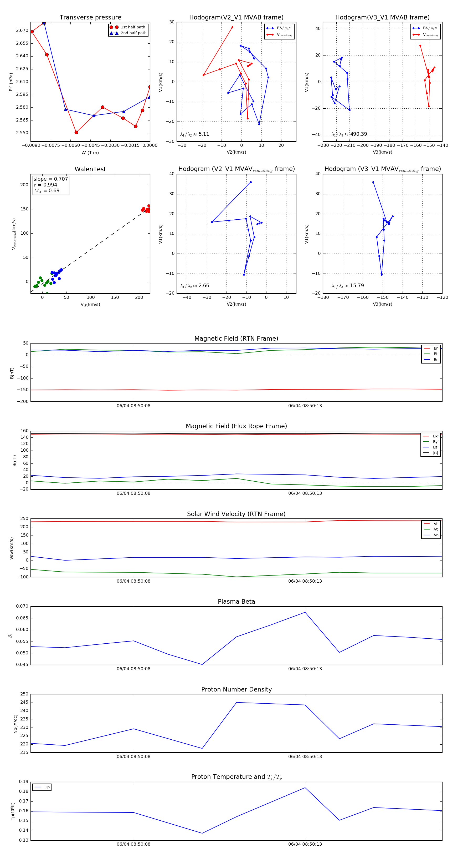Click the "slope = 0.707" annotation
Screen dimensions: 473x868
50,179
